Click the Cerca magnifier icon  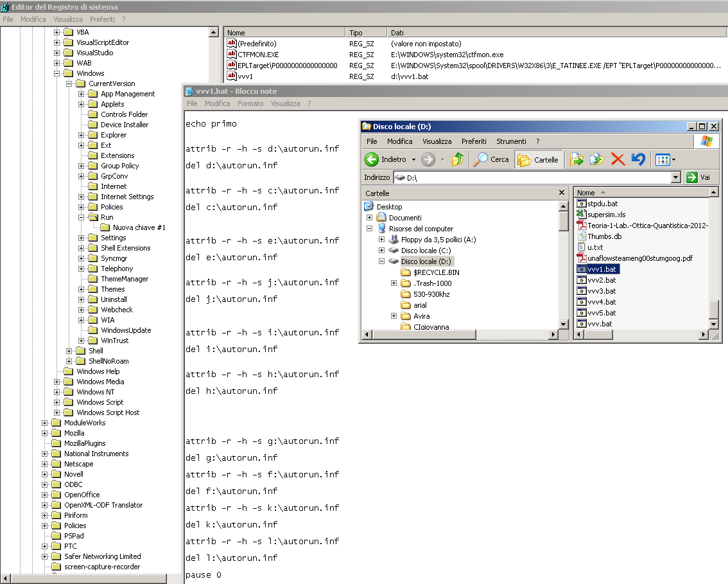[480, 159]
